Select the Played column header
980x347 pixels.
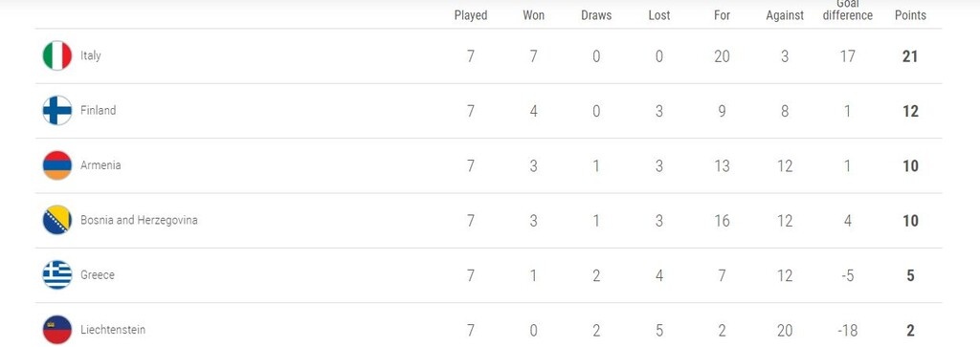471,15
